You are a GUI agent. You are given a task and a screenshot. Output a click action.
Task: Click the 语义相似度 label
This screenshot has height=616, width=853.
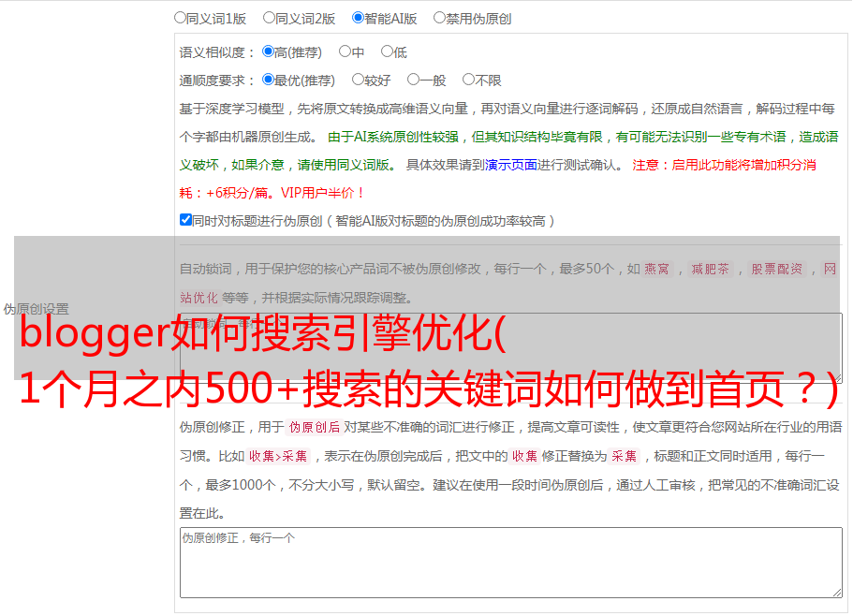coord(216,52)
